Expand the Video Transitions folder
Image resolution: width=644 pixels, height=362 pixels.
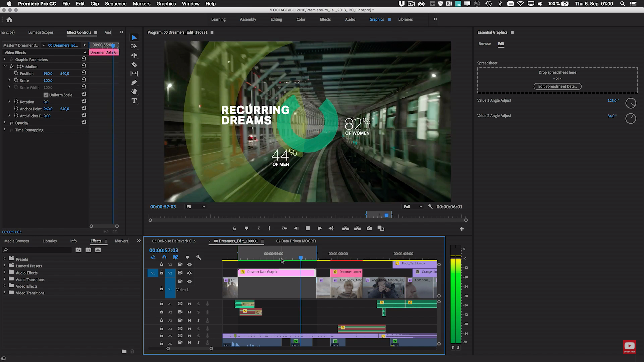[x=5, y=293]
